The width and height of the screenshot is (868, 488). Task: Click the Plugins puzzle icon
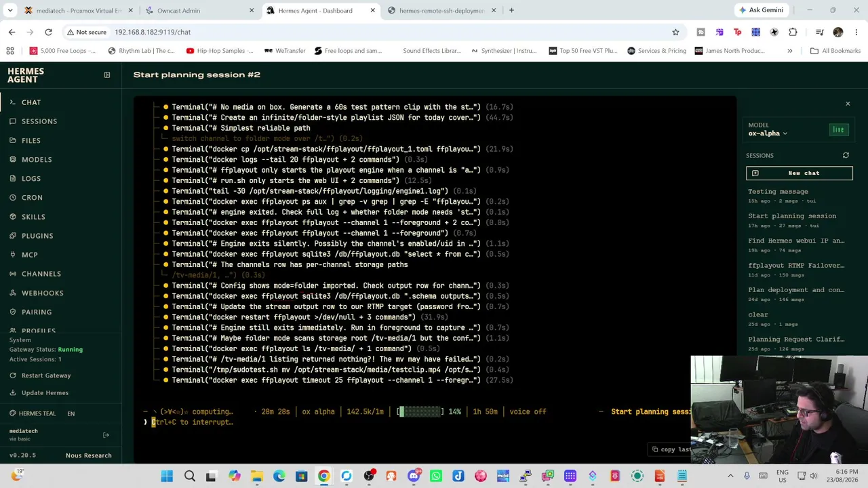tap(13, 236)
